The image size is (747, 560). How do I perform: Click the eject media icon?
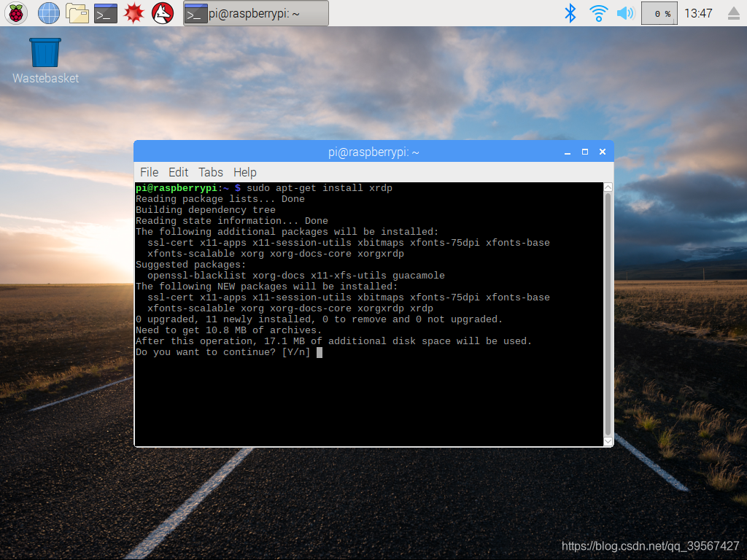pyautogui.click(x=734, y=13)
